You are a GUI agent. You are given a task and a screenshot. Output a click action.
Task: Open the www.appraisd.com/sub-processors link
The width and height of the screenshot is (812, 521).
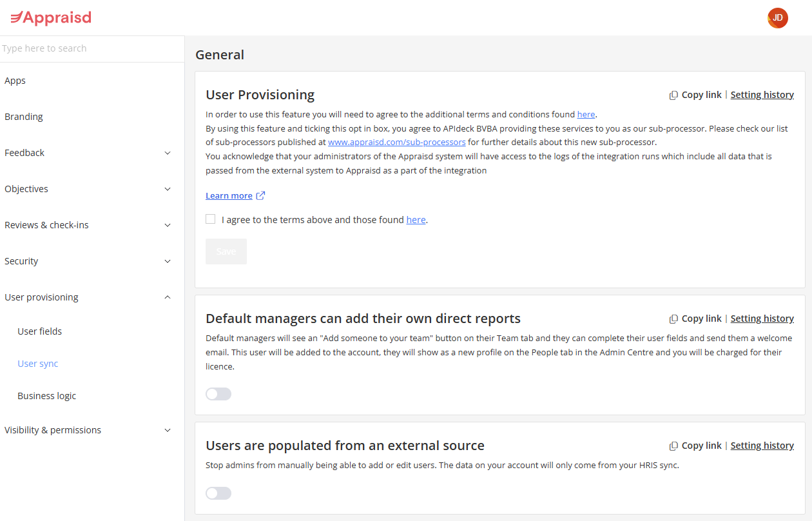click(x=396, y=142)
